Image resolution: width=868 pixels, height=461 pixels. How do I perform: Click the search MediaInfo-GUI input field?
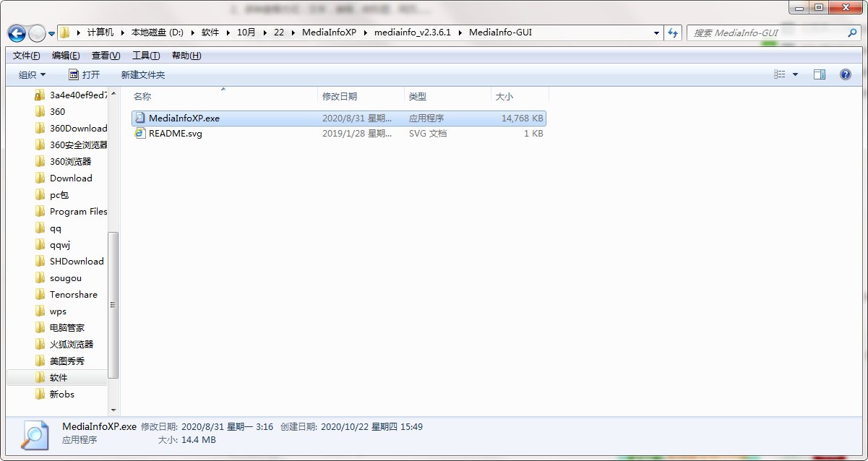pyautogui.click(x=767, y=33)
